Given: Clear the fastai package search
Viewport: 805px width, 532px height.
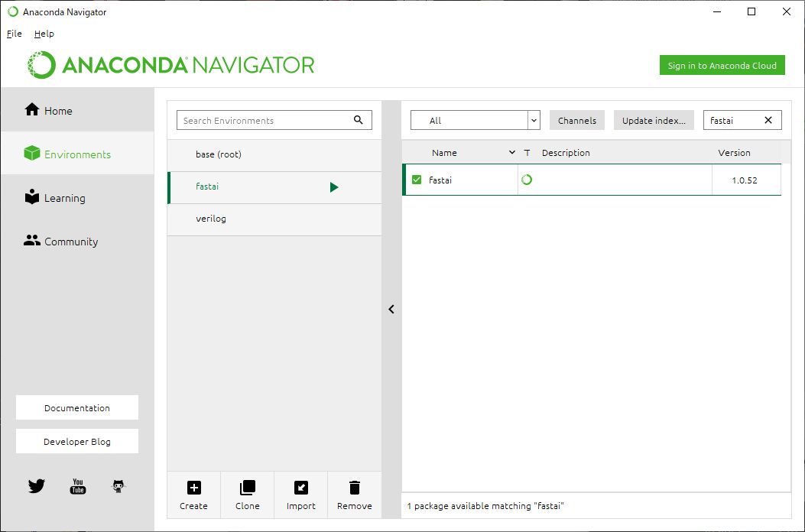Looking at the screenshot, I should [768, 120].
